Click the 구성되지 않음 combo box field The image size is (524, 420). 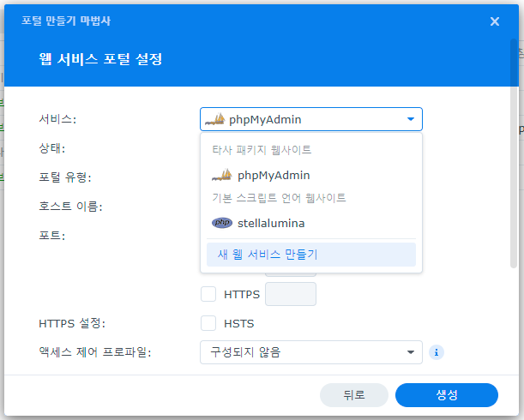click(300, 351)
